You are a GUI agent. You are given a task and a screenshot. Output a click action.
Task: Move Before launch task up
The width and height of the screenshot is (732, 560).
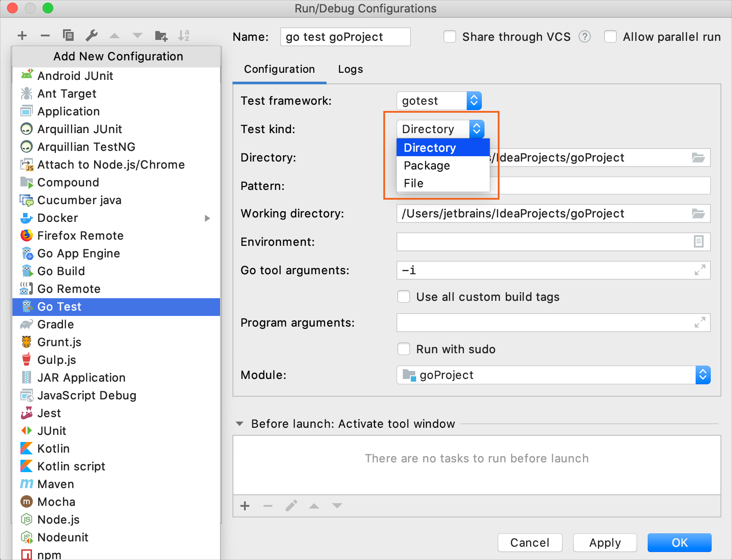(314, 506)
